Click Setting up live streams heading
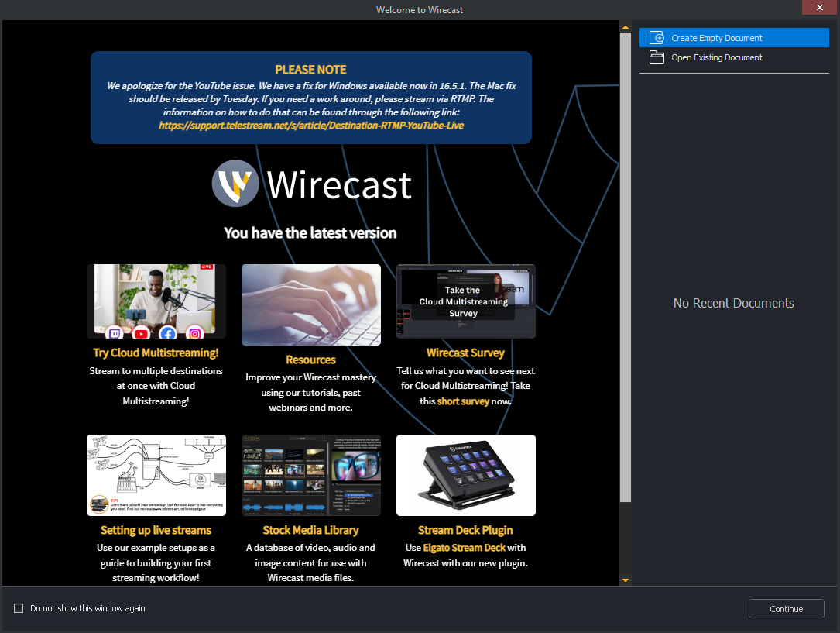The height and width of the screenshot is (633, 840). pos(156,530)
